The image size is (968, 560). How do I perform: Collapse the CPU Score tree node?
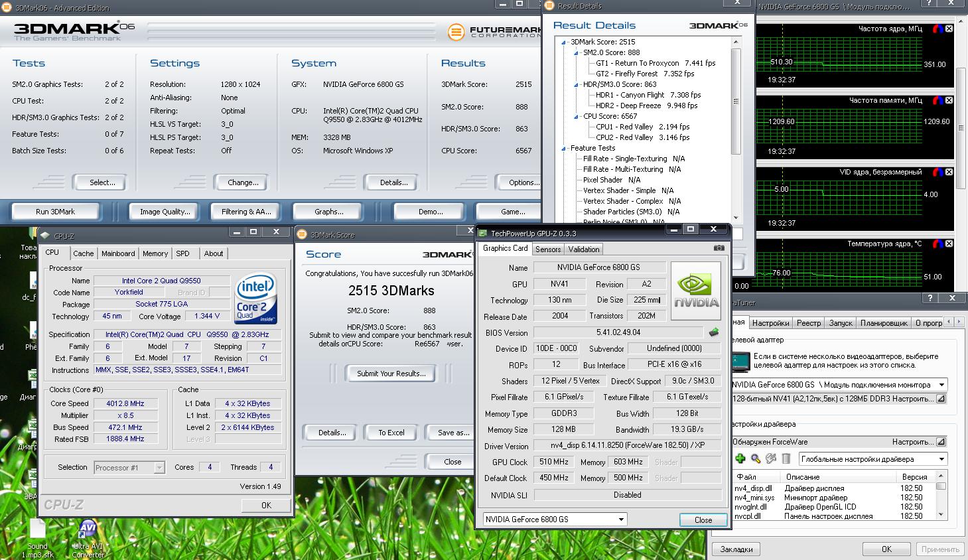(577, 116)
